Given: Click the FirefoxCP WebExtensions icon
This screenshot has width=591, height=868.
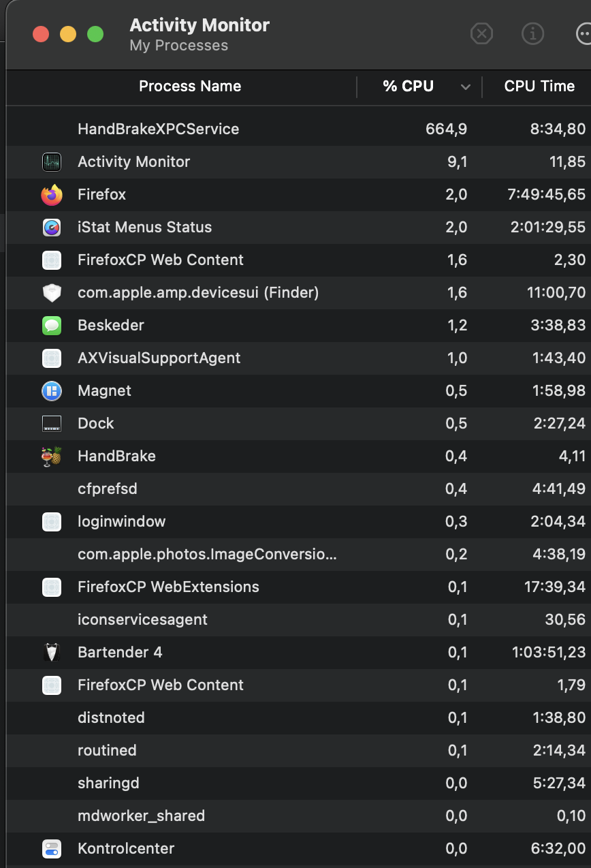Looking at the screenshot, I should [52, 587].
